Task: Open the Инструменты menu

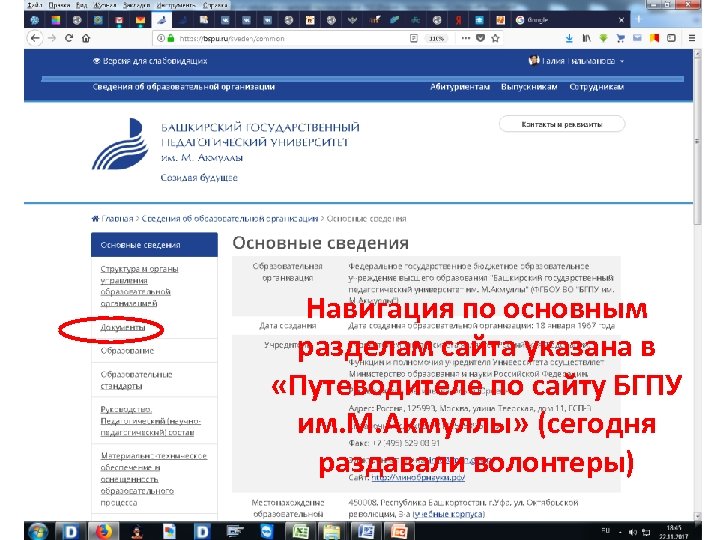Action: point(176,5)
